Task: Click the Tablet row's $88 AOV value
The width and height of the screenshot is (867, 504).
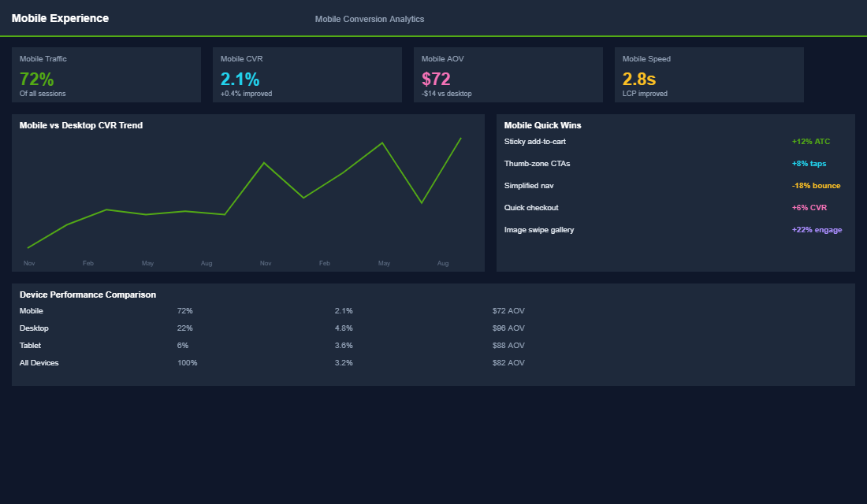Action: pos(508,345)
